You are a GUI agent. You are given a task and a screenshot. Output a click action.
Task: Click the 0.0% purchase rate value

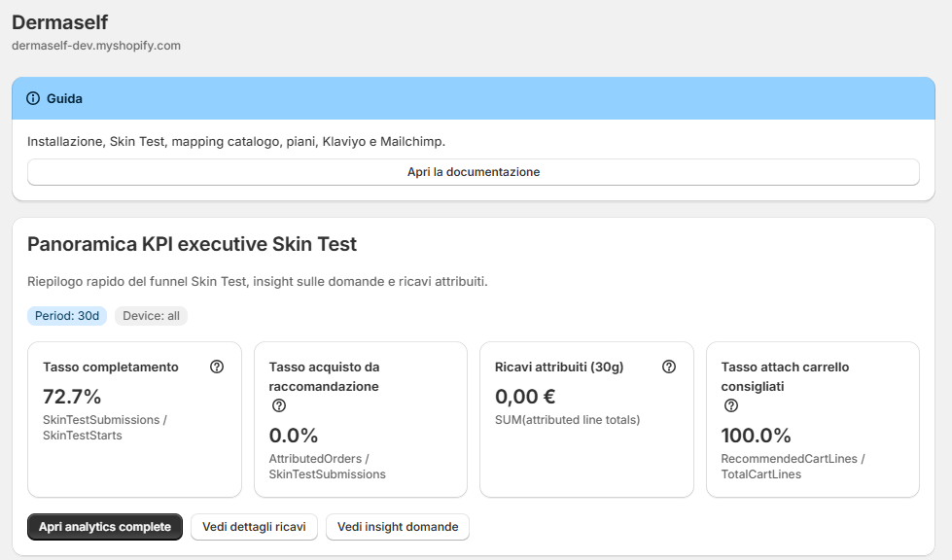click(x=294, y=435)
